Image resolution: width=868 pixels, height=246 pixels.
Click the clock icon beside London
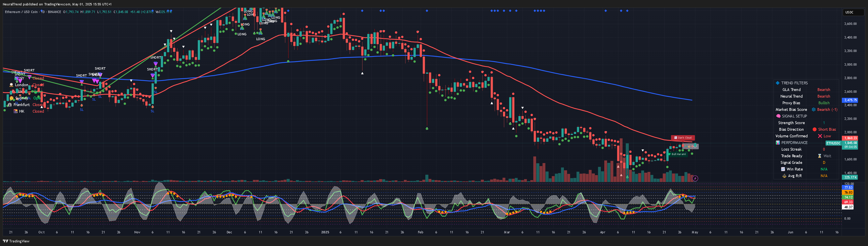click(x=11, y=85)
